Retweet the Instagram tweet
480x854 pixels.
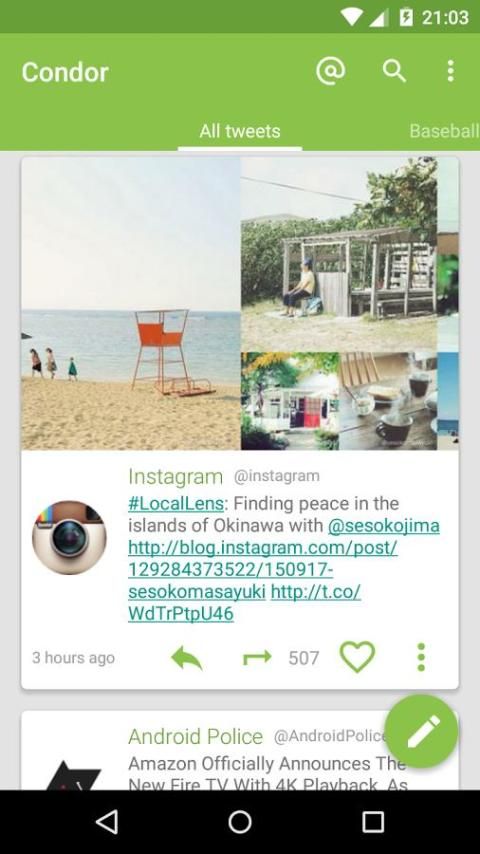pos(257,657)
